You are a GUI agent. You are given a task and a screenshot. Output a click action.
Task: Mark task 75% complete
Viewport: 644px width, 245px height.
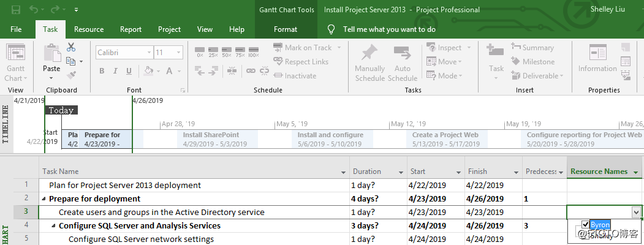click(x=240, y=51)
